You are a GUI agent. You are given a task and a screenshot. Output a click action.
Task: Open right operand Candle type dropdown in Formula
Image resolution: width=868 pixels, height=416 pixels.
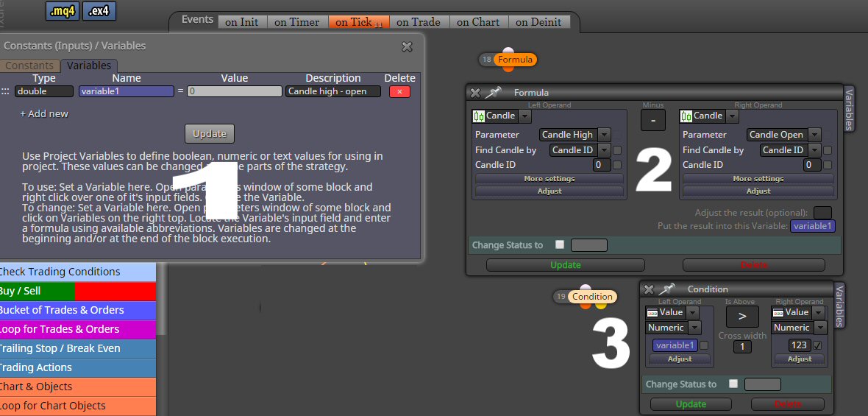733,116
